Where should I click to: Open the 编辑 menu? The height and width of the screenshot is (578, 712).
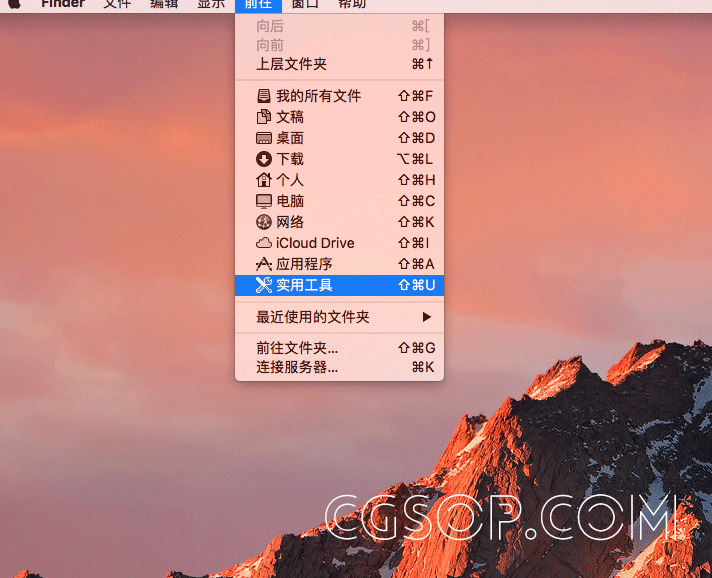pyautogui.click(x=164, y=4)
